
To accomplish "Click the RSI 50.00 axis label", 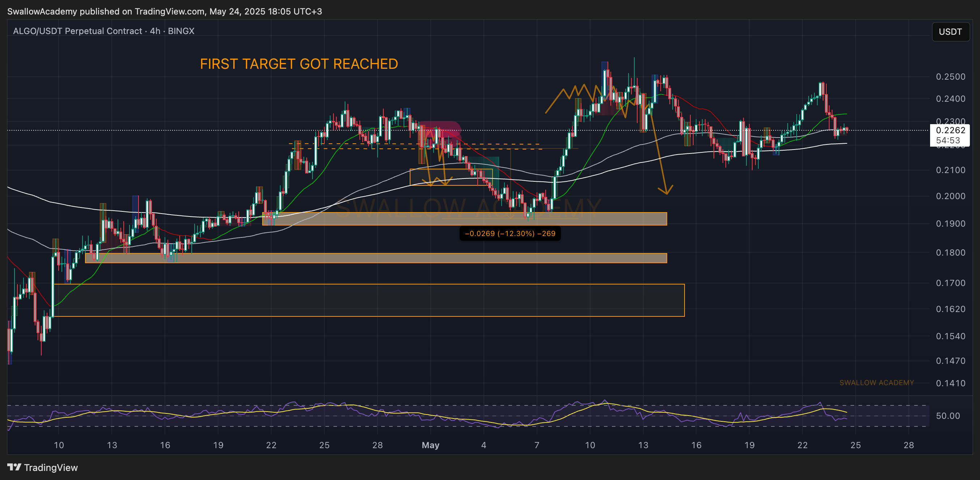I will click(x=948, y=416).
